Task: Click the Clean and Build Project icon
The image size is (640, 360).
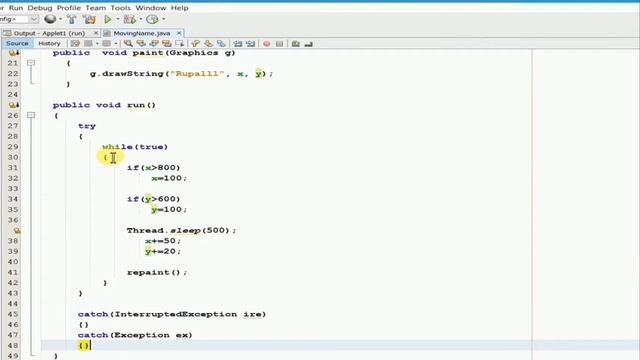Action: pos(89,19)
